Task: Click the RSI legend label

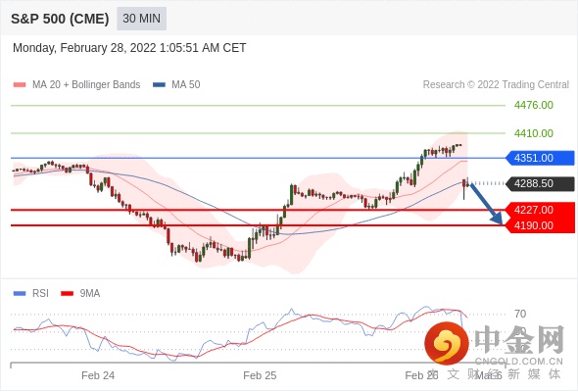Action: pyautogui.click(x=40, y=294)
